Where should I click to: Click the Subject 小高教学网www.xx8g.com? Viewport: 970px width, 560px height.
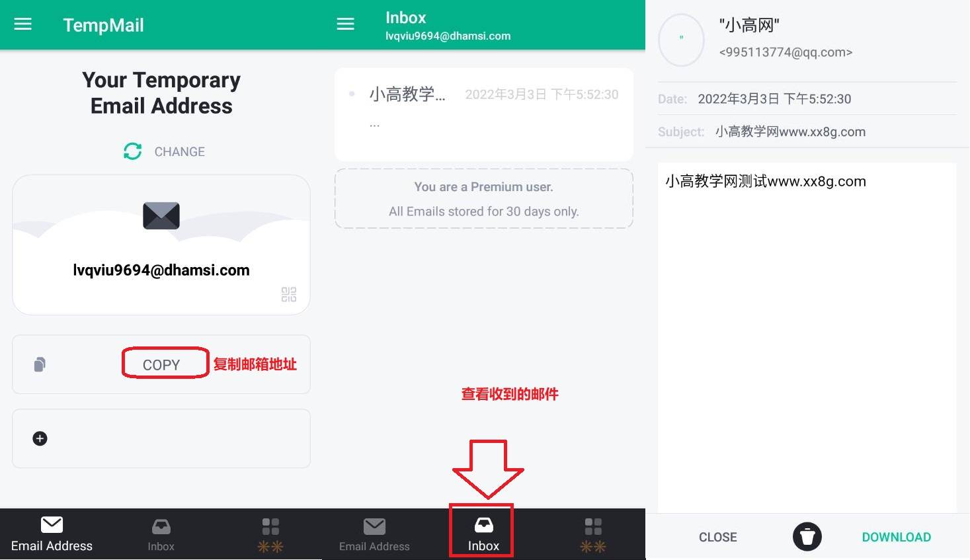[x=790, y=132]
